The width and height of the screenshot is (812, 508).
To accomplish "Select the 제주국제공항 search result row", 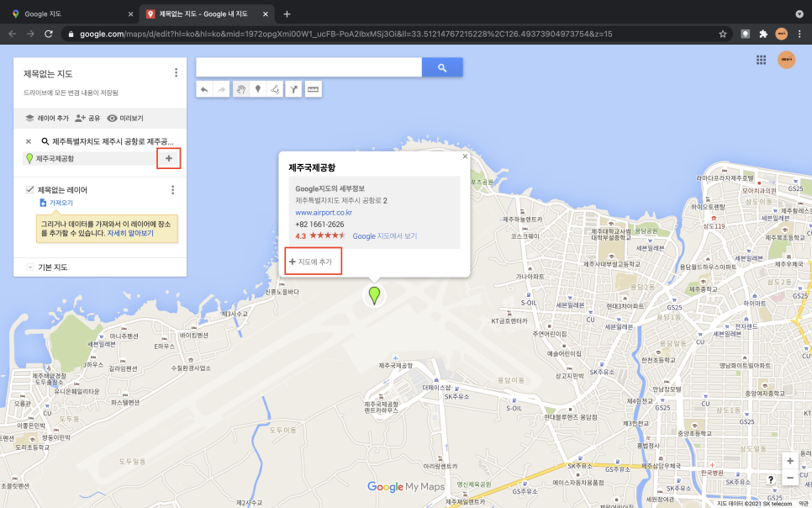I will pyautogui.click(x=90, y=159).
